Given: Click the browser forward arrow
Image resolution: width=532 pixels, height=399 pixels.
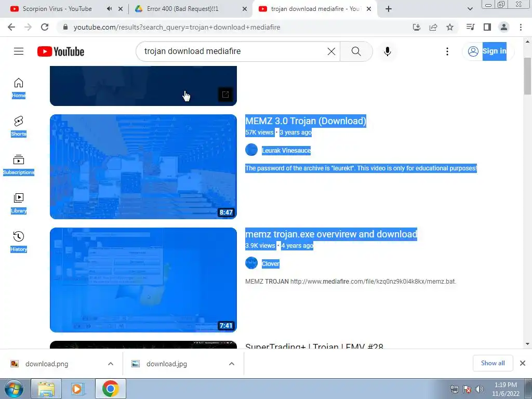Looking at the screenshot, I should tap(28, 27).
